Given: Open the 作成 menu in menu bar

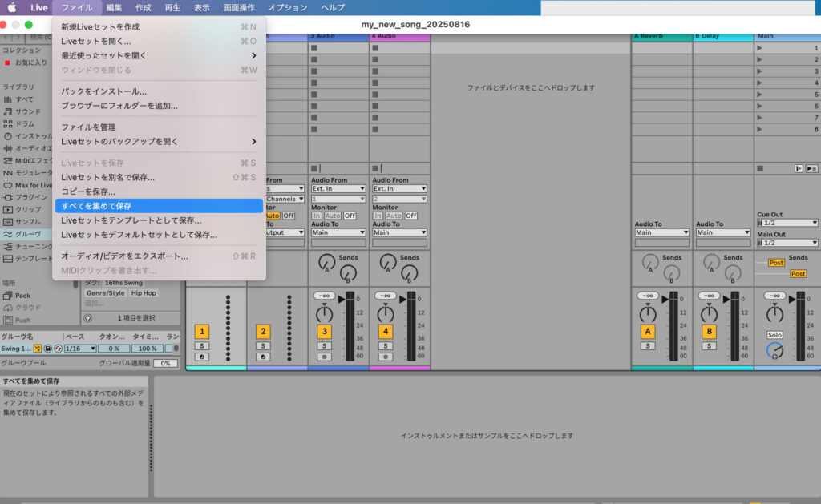Looking at the screenshot, I should click(143, 7).
